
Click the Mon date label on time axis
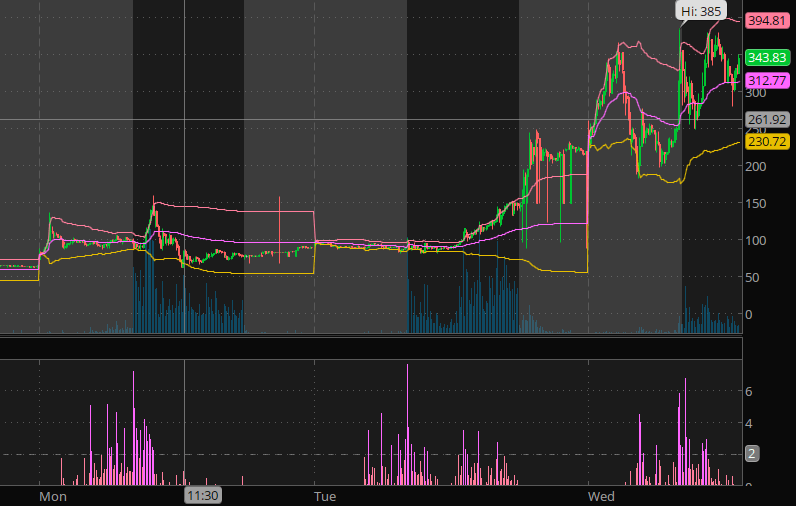coord(52,495)
